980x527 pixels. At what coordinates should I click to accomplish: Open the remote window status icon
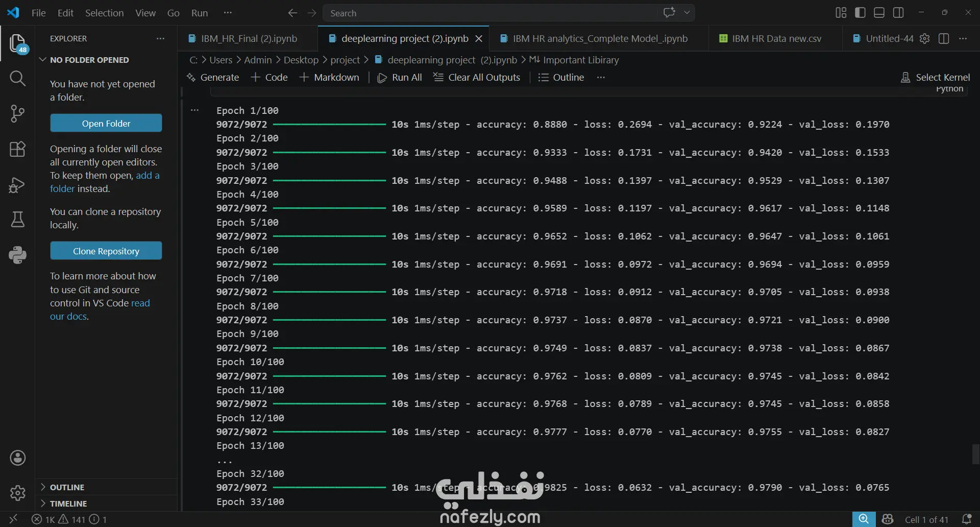[13, 519]
